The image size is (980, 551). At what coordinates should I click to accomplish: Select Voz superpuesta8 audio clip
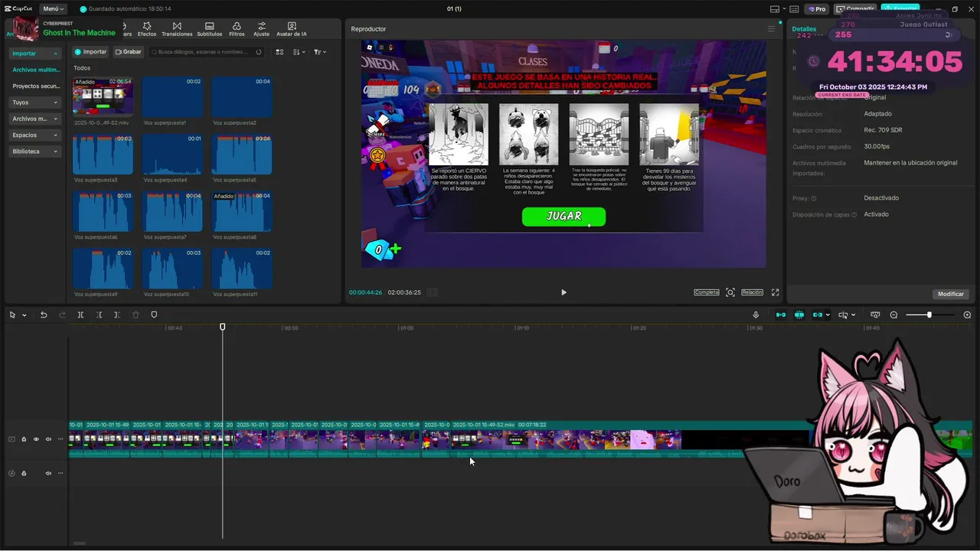(x=242, y=211)
